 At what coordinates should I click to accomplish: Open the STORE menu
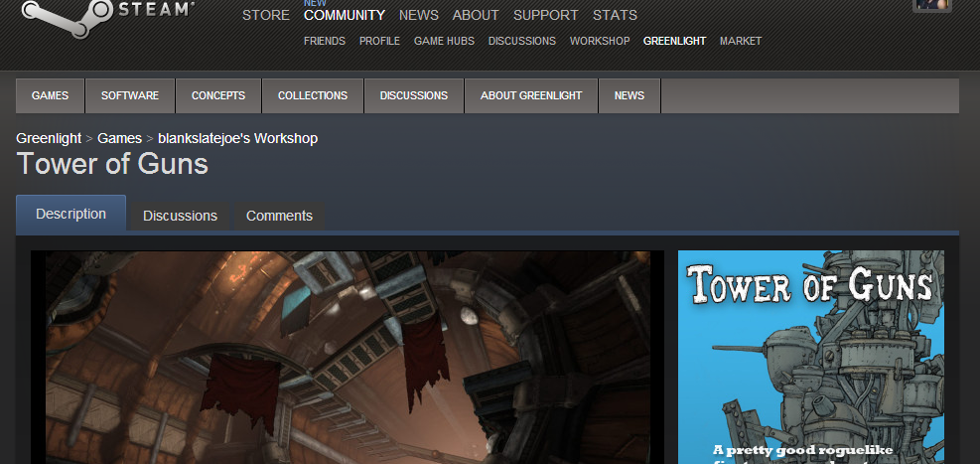point(266,15)
